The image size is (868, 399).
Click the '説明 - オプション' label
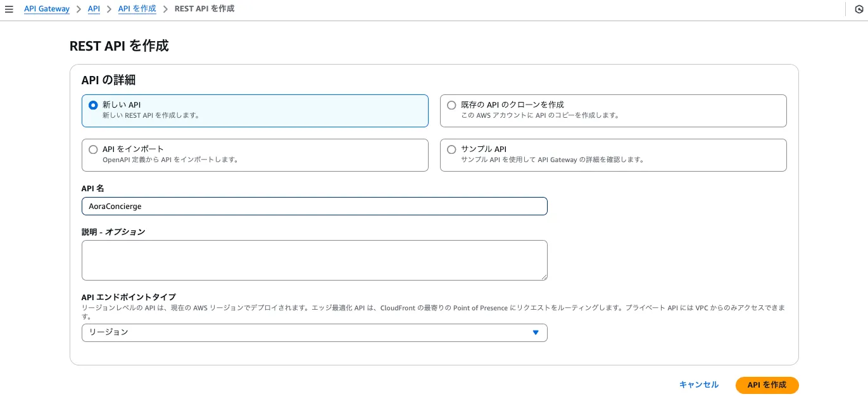pyautogui.click(x=113, y=232)
